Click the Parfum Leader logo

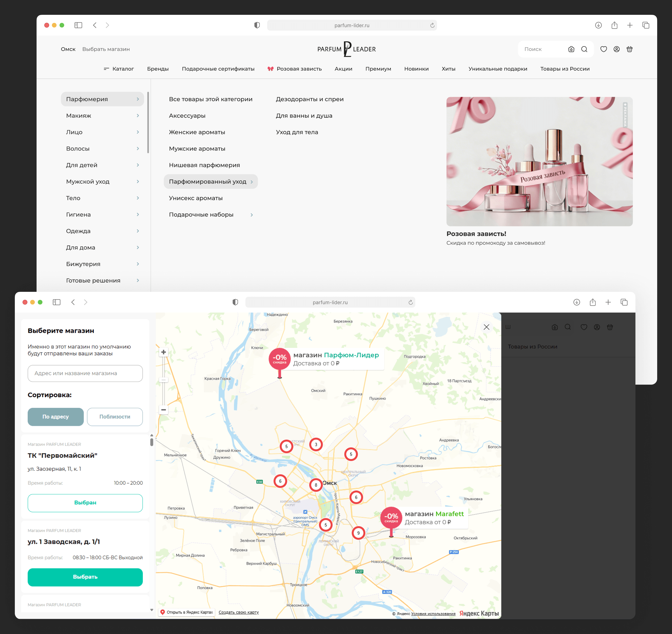(347, 49)
